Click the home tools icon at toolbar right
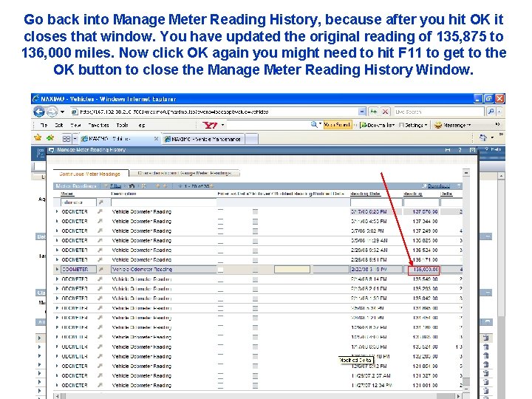This screenshot has height=399, width=532. (x=483, y=137)
